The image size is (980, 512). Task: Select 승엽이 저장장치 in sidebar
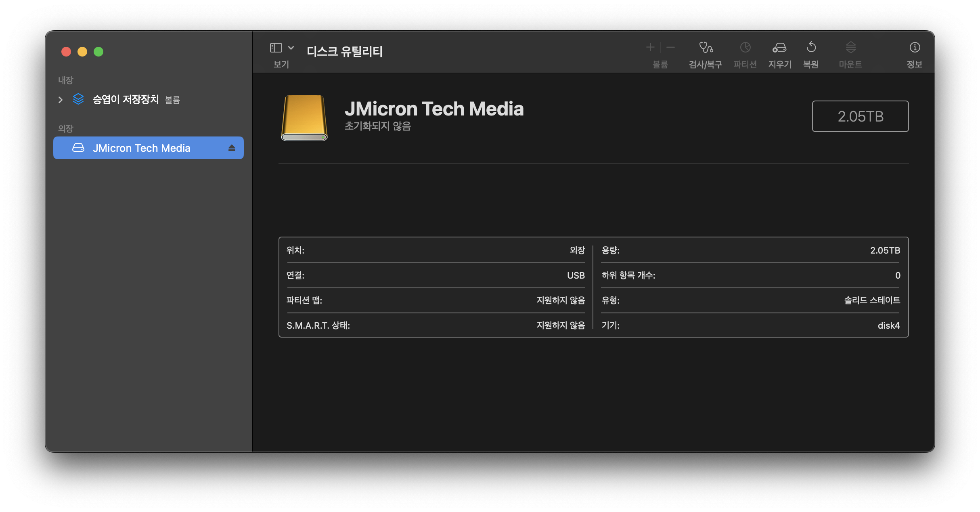pos(126,99)
